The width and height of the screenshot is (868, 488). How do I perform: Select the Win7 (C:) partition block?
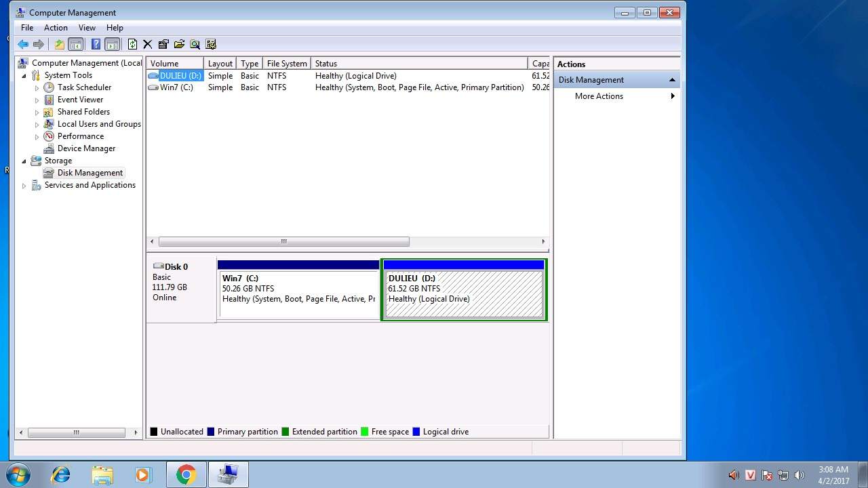click(298, 293)
